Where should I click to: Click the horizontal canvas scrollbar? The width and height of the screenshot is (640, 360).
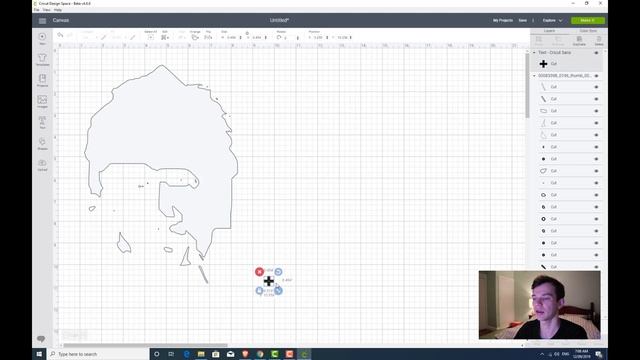coord(145,345)
